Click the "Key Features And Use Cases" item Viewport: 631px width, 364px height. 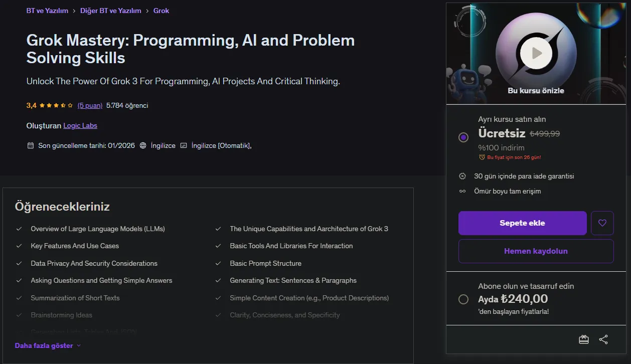[x=75, y=246]
